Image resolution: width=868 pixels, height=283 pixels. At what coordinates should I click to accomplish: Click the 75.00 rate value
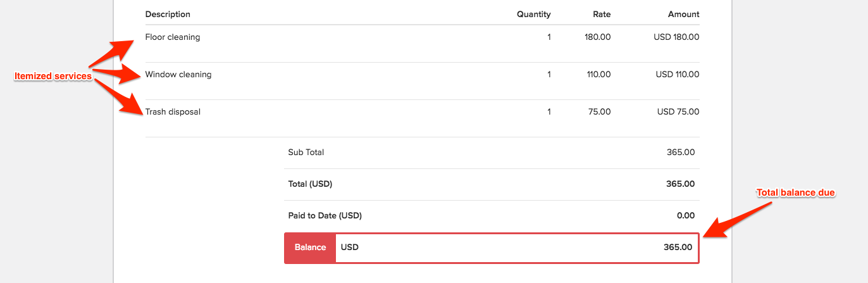point(600,112)
